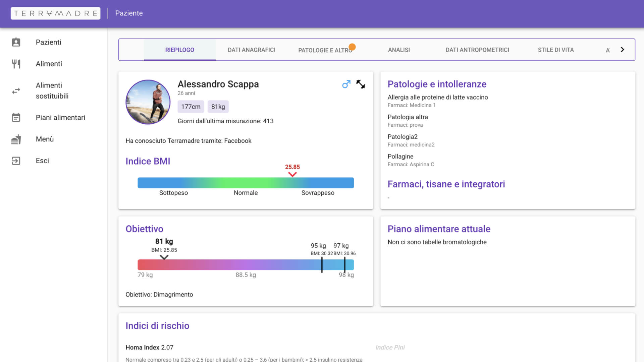Go to the Stile di Vita tab
The image size is (644, 362).
(555, 50)
